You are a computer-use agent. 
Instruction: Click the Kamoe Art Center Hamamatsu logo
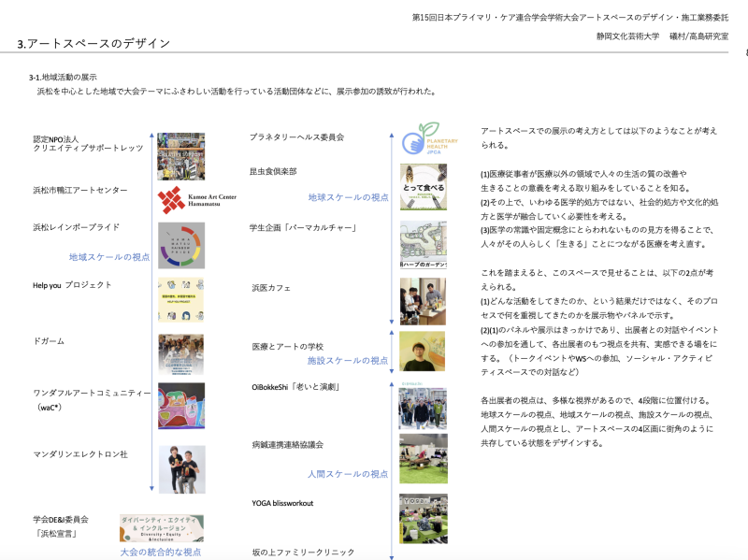[x=197, y=200]
